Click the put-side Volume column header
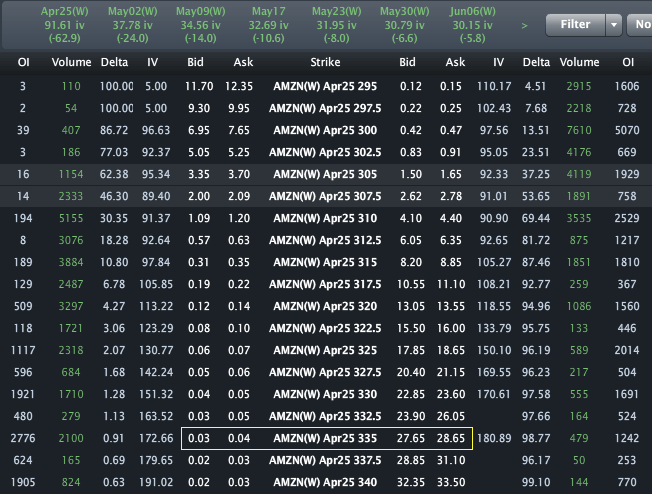 pos(580,62)
